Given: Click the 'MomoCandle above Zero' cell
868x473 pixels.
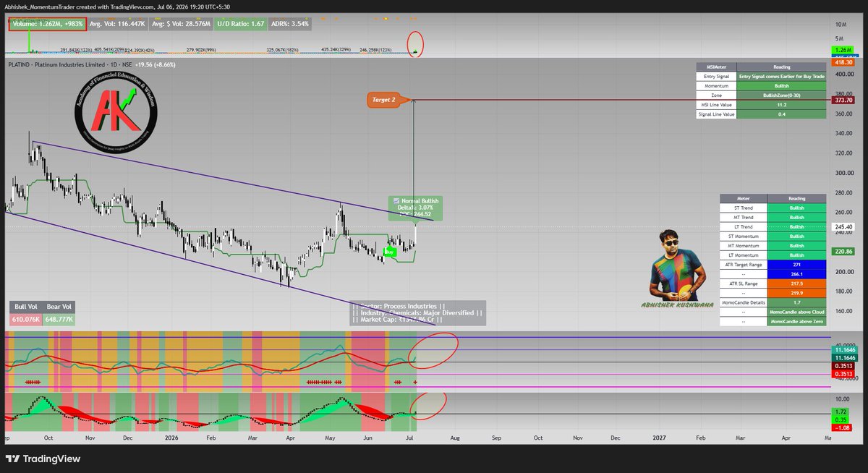Looking at the screenshot, I should [796, 321].
